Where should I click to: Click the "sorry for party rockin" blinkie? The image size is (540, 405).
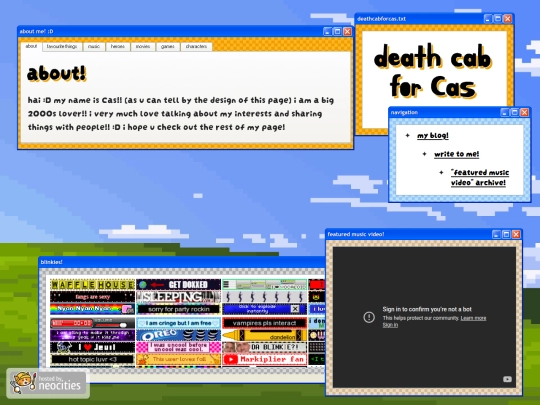click(x=178, y=309)
